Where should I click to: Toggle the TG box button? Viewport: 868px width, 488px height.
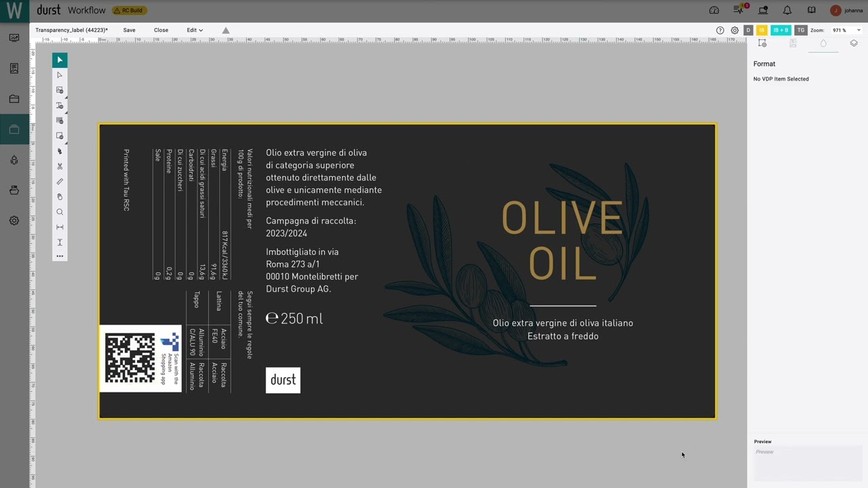point(801,30)
